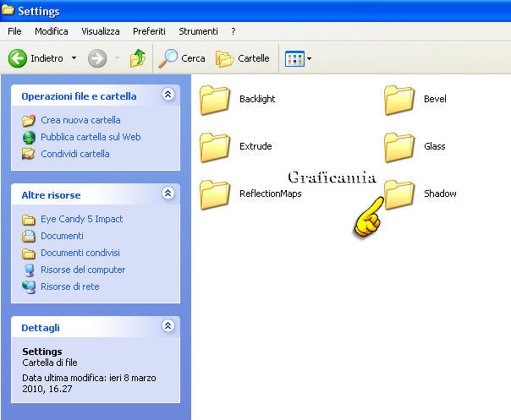Open the Visualizza menu
This screenshot has height=420, width=511.
pos(101,31)
